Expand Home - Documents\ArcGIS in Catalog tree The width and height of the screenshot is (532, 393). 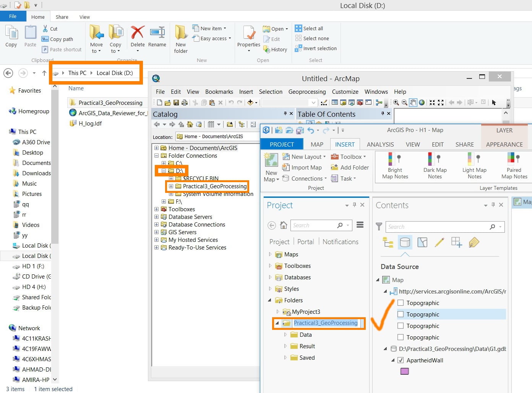(x=156, y=148)
